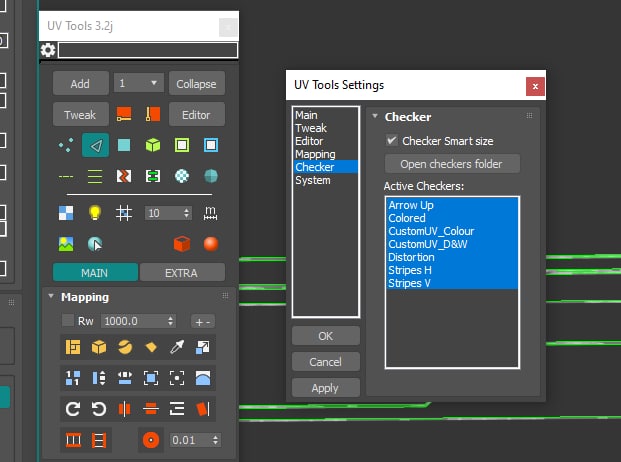Click the orange zigzag seams icon
The image size is (621, 462).
coord(124,176)
